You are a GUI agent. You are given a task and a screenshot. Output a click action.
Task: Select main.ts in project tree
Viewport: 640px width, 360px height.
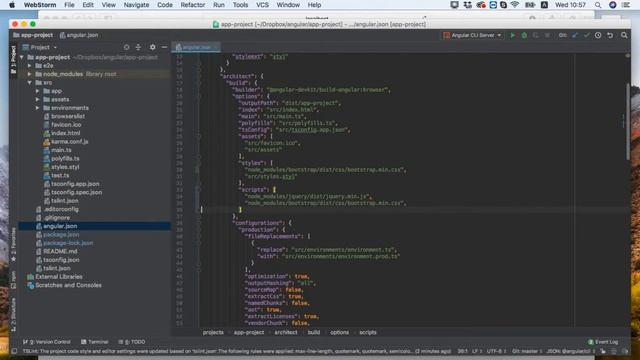61,150
